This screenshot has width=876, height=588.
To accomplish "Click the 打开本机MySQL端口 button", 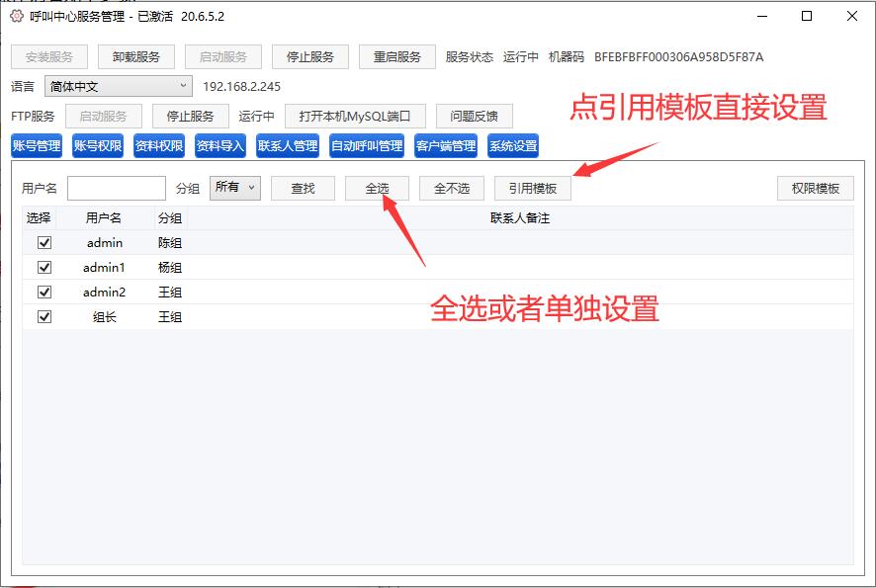I will 355,117.
